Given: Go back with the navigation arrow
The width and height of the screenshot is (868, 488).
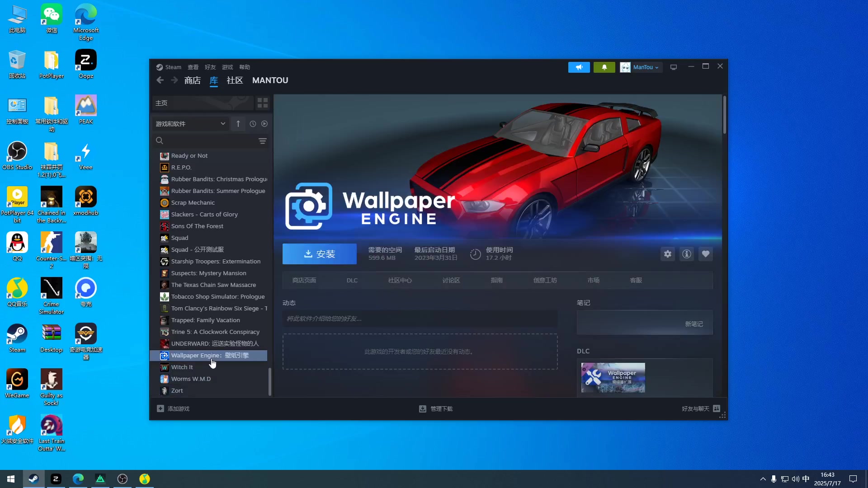Looking at the screenshot, I should coord(160,80).
